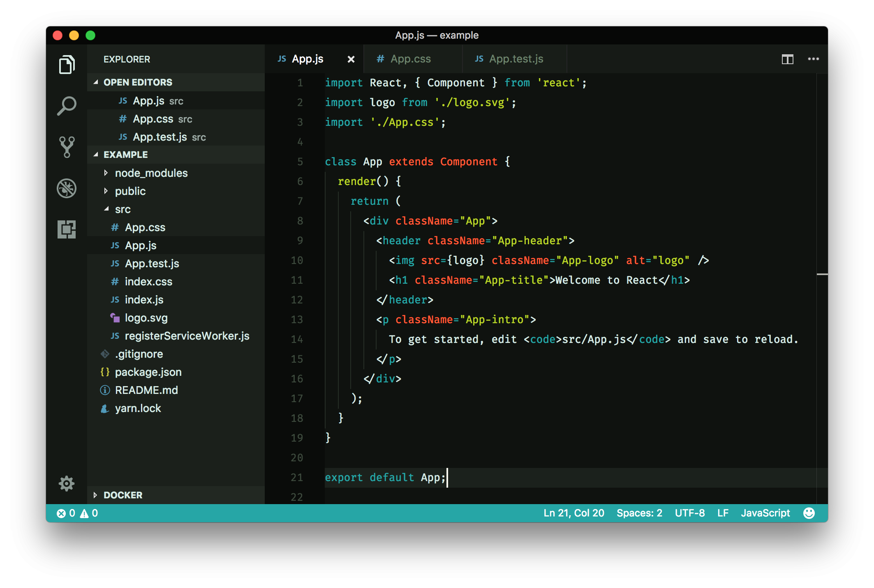Switch to the App.css tab
This screenshot has height=588, width=874.
(x=413, y=59)
